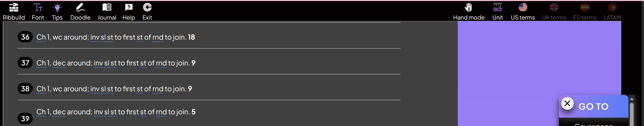
Task: Switch to US terms
Action: (x=523, y=11)
